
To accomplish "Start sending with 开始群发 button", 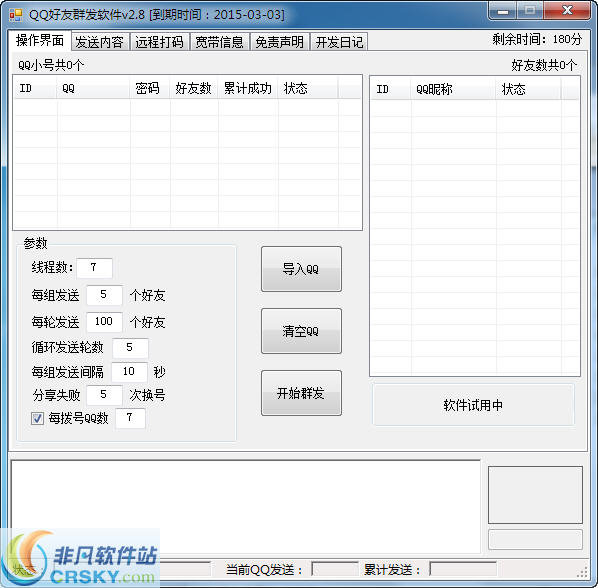I will 301,393.
